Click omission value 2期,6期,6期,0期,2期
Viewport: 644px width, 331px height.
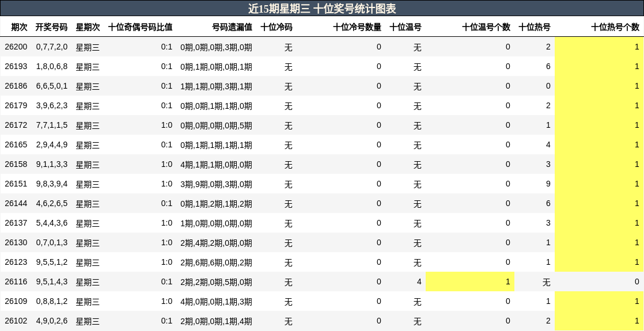pyautogui.click(x=217, y=262)
